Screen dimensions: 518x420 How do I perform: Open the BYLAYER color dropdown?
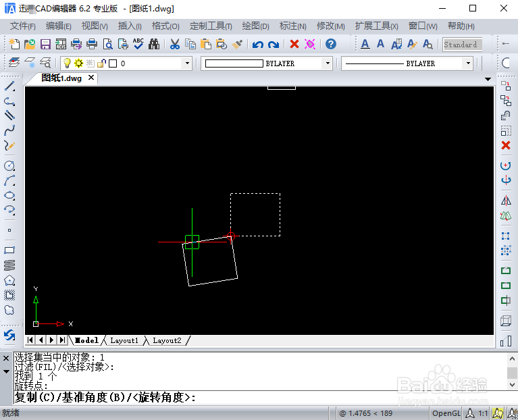[328, 63]
